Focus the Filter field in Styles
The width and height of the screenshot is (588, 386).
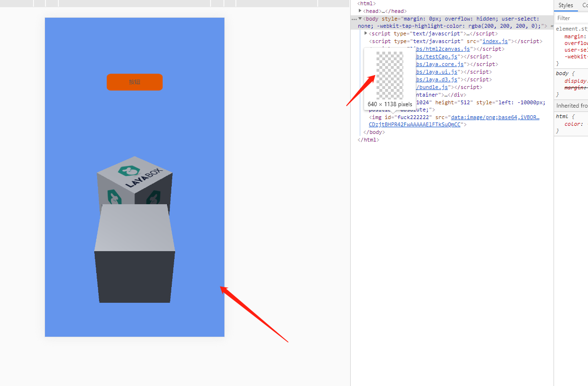coord(571,18)
